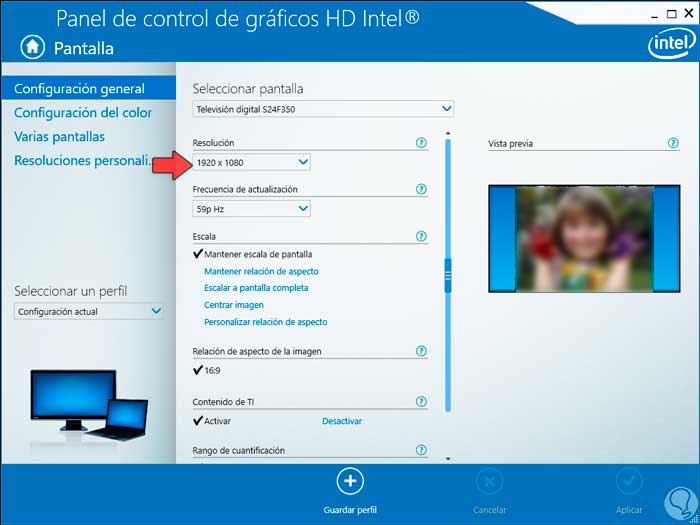This screenshot has width=700, height=525.
Task: Click the Guardar perfil label
Action: pyautogui.click(x=350, y=510)
